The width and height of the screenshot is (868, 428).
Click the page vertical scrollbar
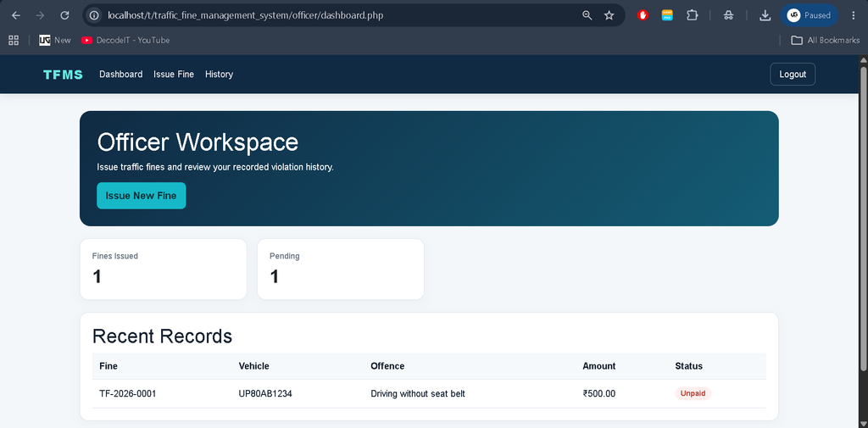click(x=863, y=219)
